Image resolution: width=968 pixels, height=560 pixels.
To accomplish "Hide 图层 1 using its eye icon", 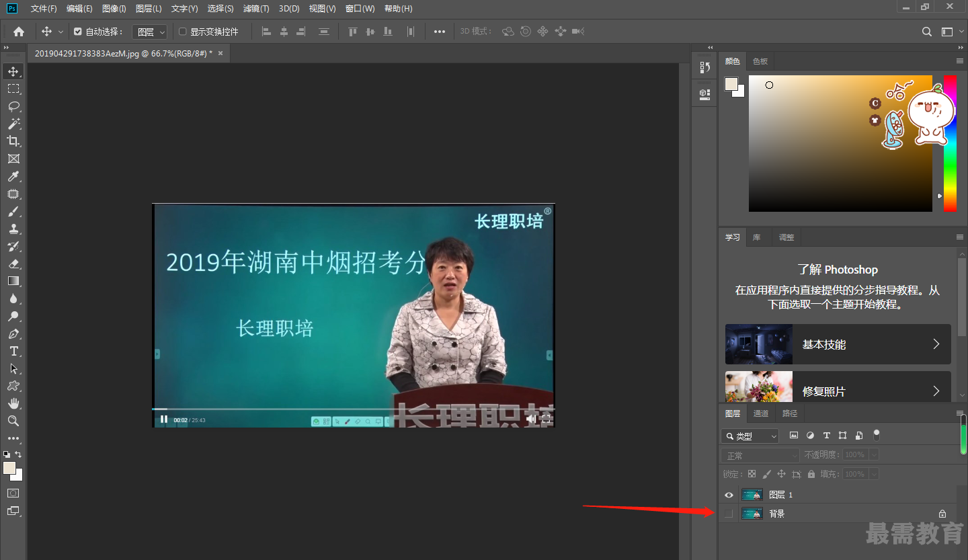I will coord(729,495).
